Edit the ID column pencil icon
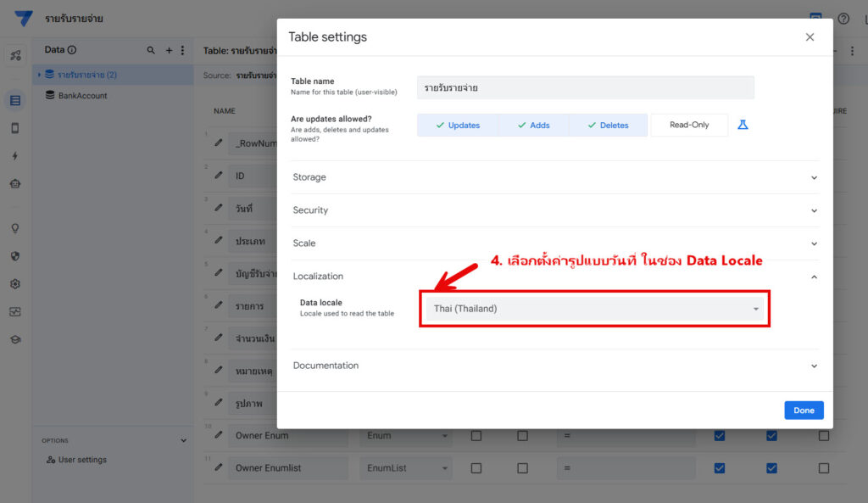This screenshot has height=503, width=868. (x=219, y=175)
